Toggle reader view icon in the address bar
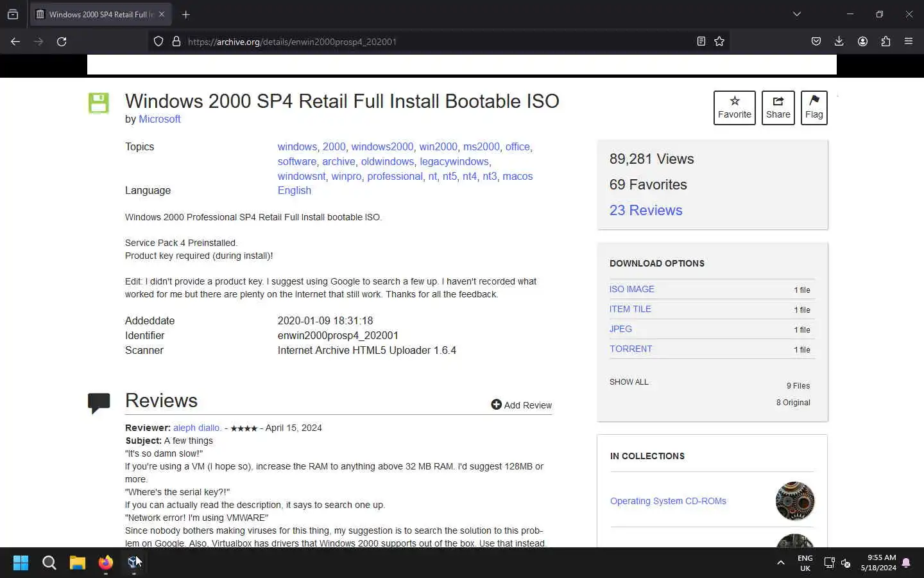 701,41
